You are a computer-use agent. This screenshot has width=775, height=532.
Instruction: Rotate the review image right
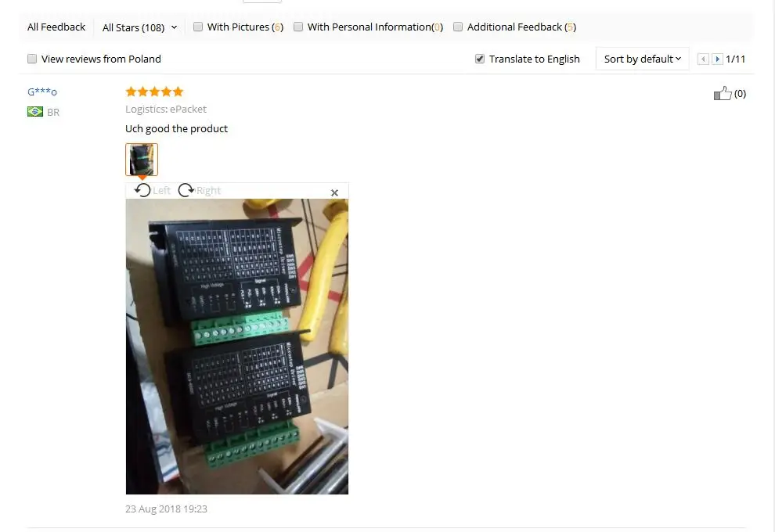coord(186,190)
